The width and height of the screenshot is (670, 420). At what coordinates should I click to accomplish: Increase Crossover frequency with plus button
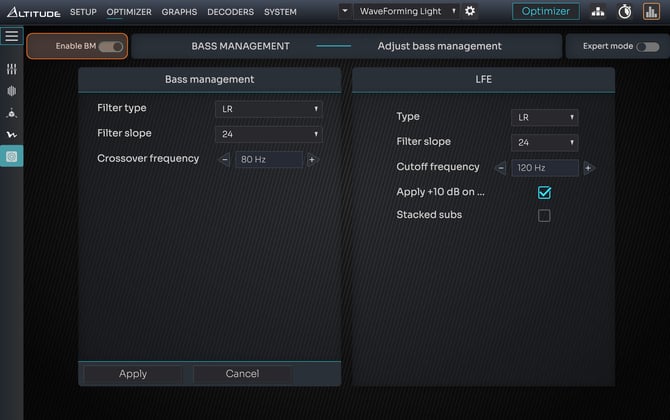[x=312, y=159]
